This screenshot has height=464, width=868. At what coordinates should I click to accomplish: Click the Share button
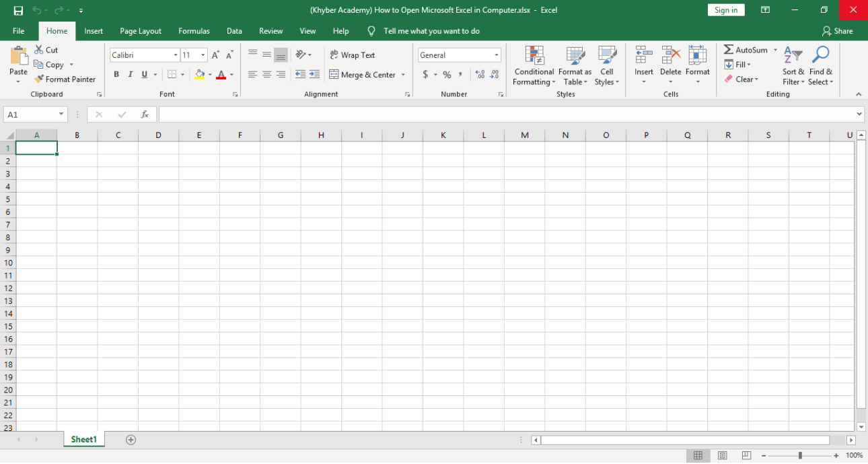838,31
